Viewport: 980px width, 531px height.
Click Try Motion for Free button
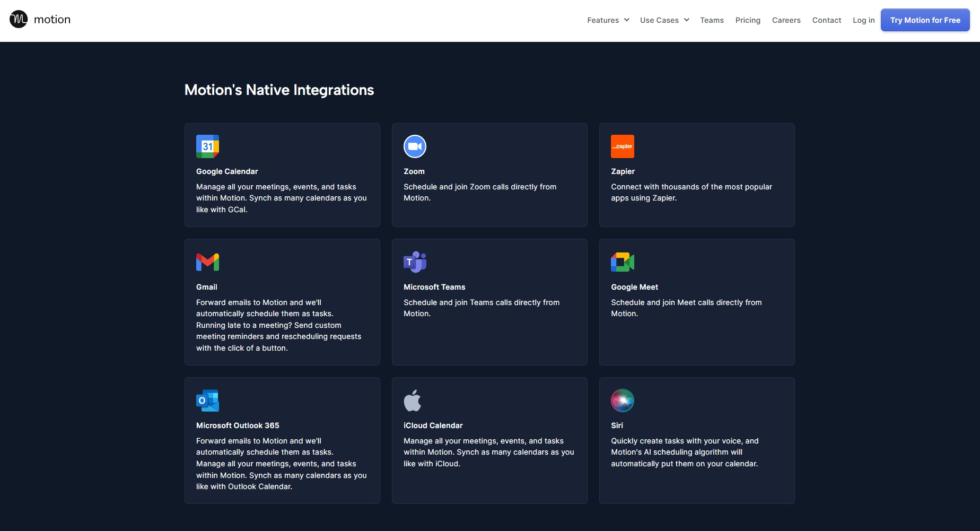(925, 20)
